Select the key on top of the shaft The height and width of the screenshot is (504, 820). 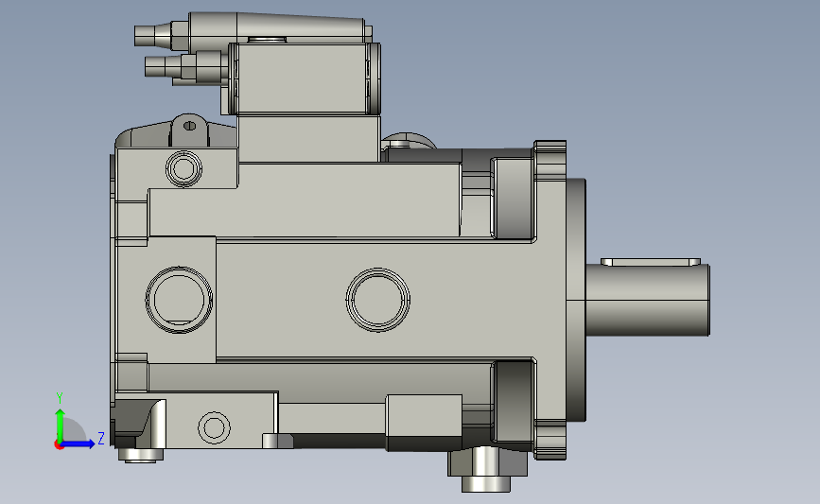[x=650, y=261]
